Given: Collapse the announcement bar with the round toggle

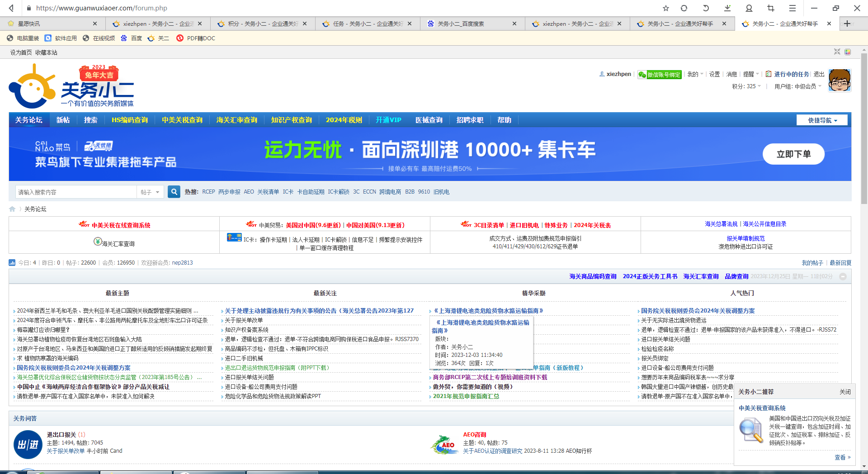Looking at the screenshot, I should [x=843, y=276].
